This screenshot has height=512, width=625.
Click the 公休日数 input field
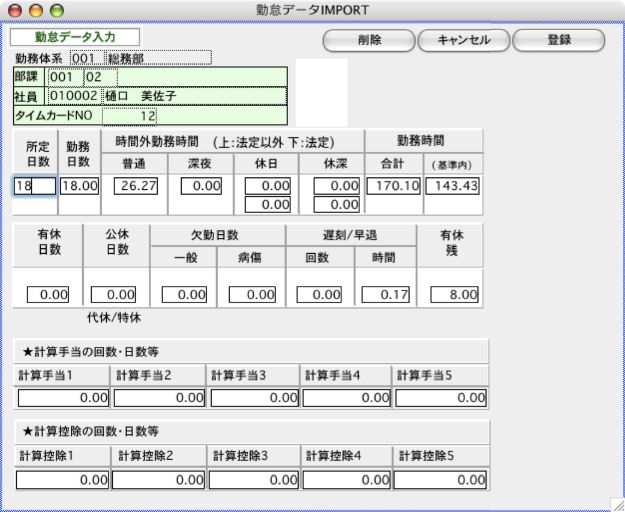click(x=114, y=295)
